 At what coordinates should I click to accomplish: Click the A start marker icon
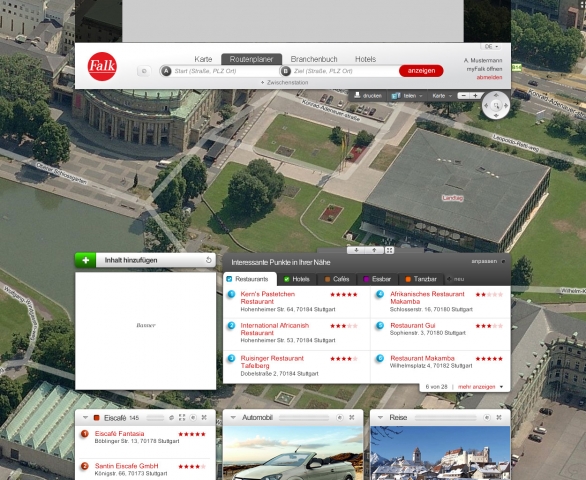click(x=166, y=71)
